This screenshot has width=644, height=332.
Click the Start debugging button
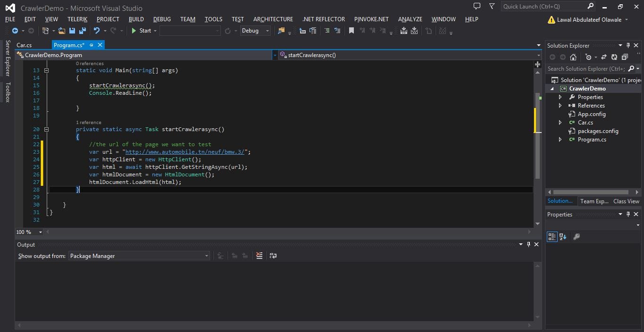(141, 31)
